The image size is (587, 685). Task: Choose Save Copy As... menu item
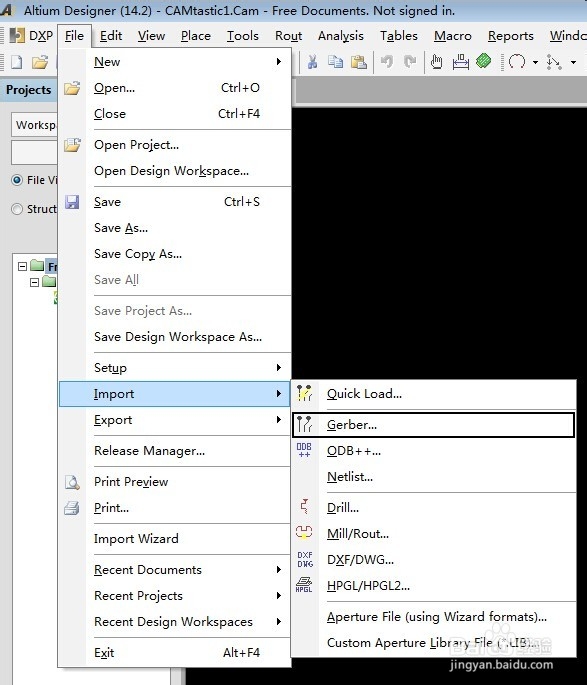click(x=175, y=254)
